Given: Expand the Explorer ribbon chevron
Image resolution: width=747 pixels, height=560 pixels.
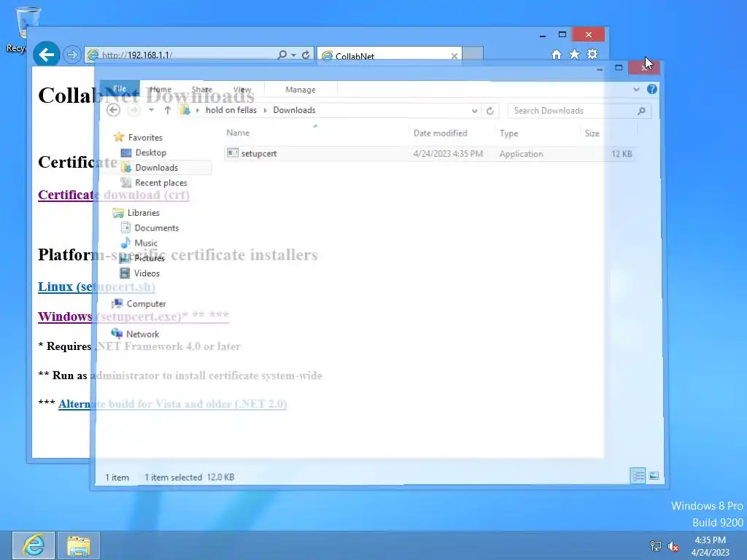Looking at the screenshot, I should [636, 90].
